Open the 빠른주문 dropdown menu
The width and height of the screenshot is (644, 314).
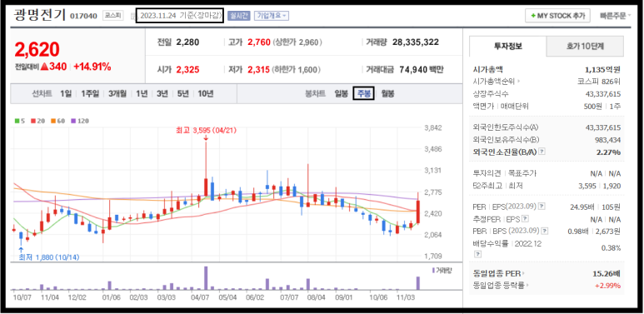615,16
